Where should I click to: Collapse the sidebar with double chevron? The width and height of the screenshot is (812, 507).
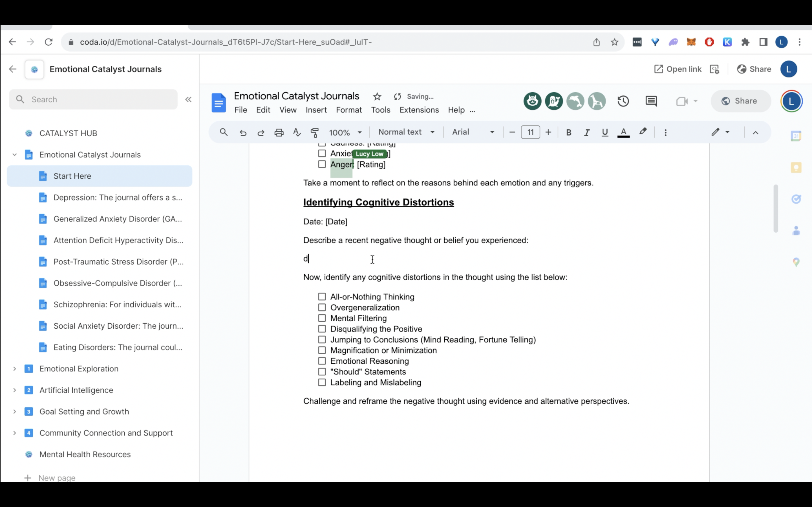click(188, 100)
